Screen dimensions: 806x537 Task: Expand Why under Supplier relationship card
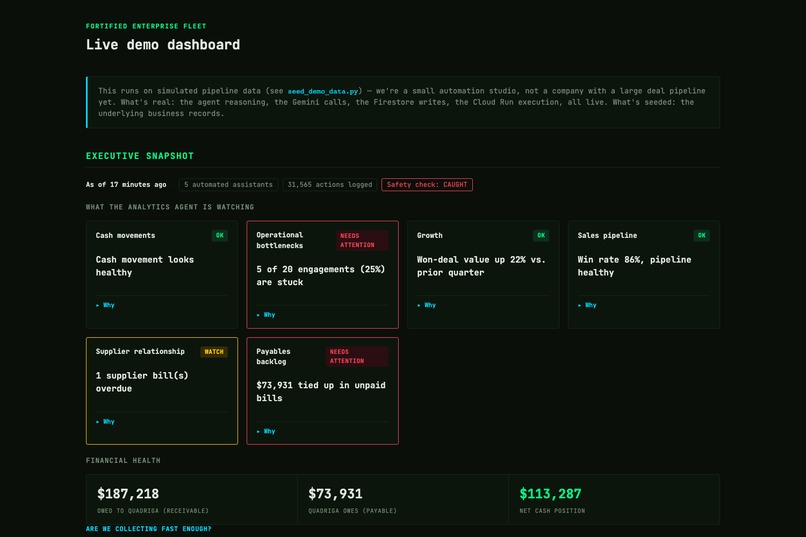105,422
